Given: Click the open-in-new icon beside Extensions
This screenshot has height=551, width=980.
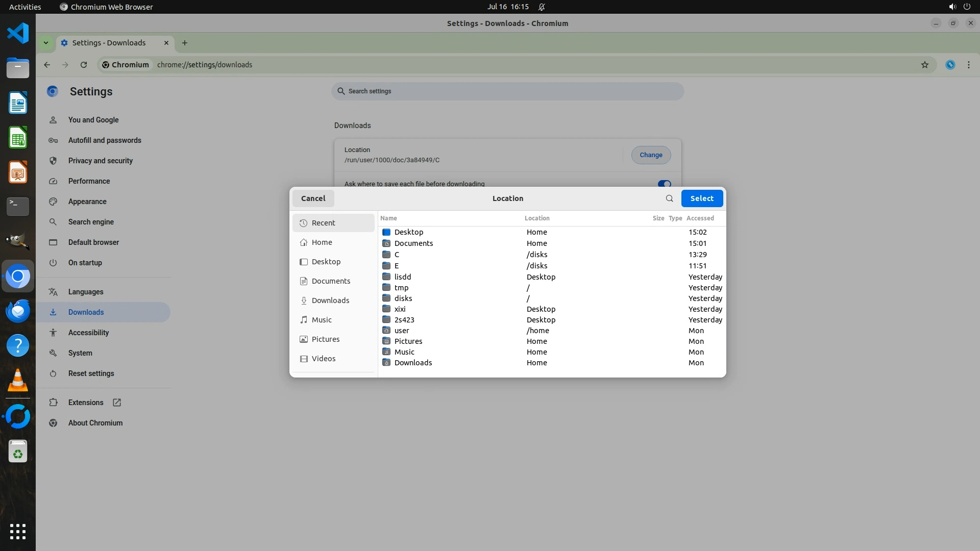Looking at the screenshot, I should tap(117, 403).
